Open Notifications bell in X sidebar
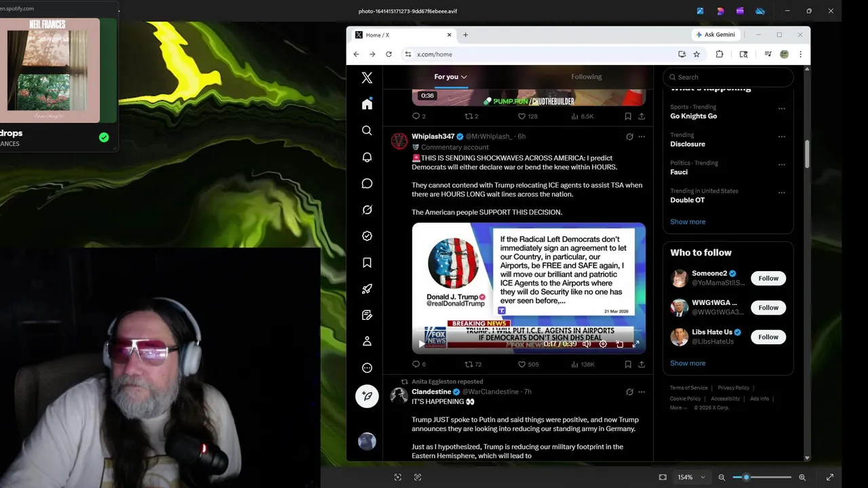Viewport: 868px width, 488px height. (x=367, y=157)
